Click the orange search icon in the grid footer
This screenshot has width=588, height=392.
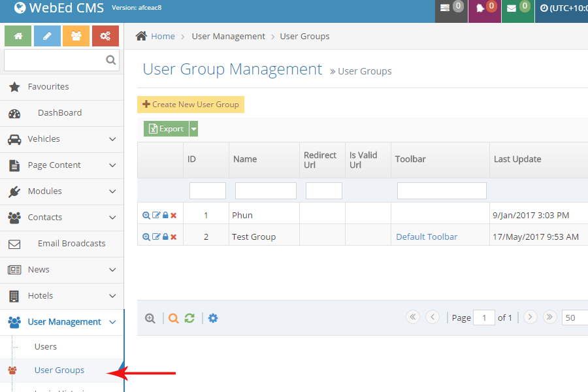[174, 318]
